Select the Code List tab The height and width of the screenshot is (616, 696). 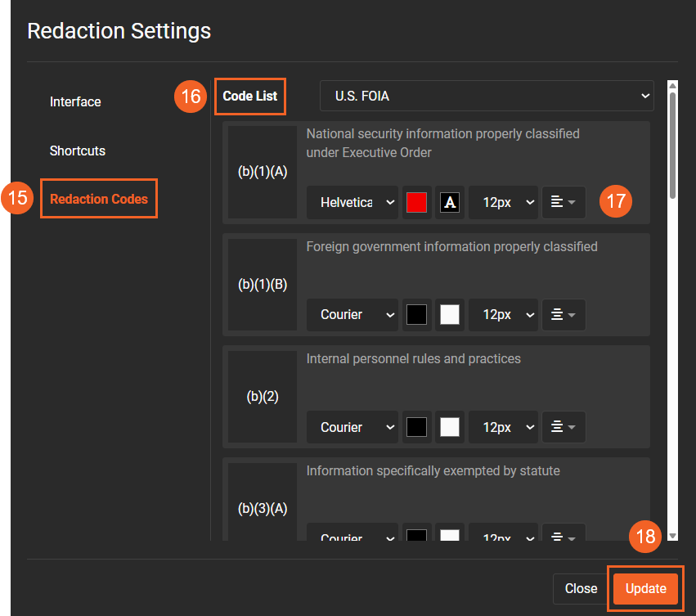click(249, 96)
